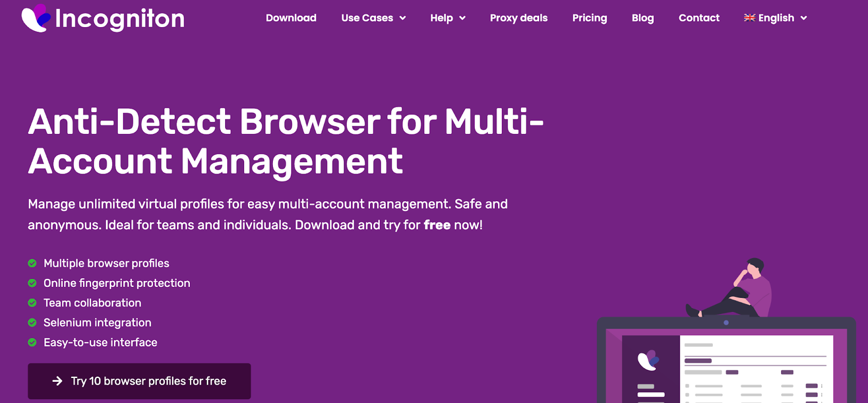Click the Easy-to-use interface text
Image resolution: width=868 pixels, height=403 pixels.
click(100, 342)
